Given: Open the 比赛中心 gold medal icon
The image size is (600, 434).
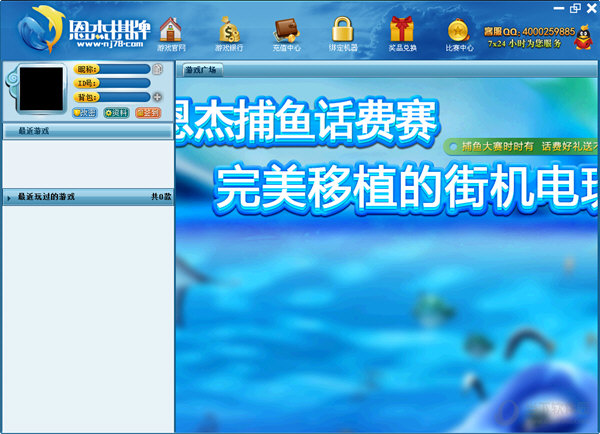Looking at the screenshot, I should [458, 30].
